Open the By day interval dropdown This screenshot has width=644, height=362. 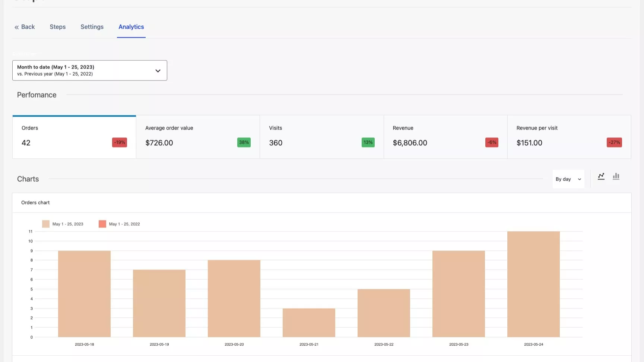568,179
